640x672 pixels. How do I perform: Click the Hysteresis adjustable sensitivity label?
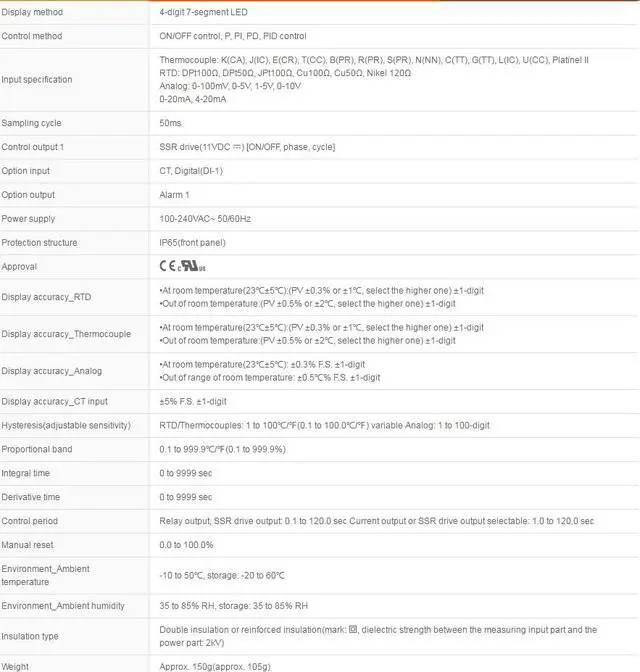(x=66, y=425)
